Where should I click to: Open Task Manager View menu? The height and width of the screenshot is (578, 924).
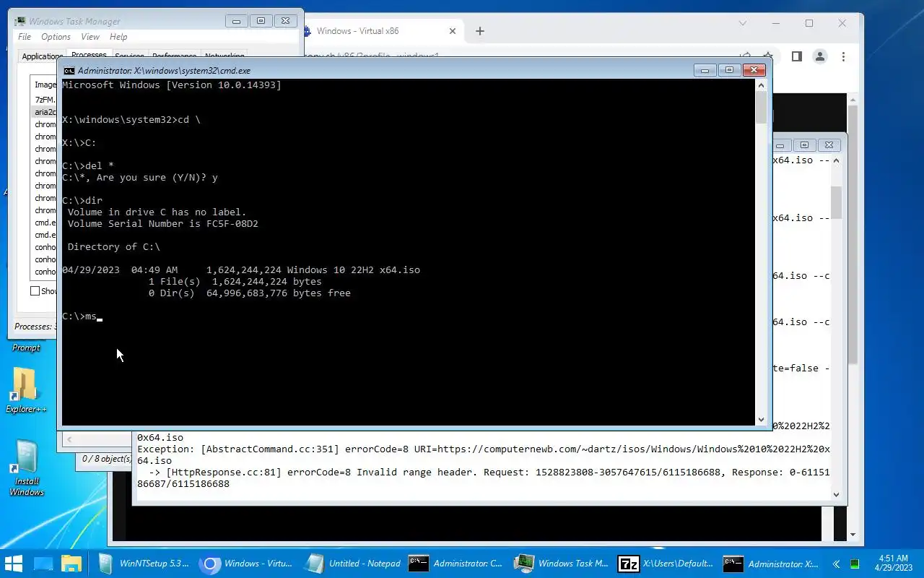pyautogui.click(x=90, y=37)
